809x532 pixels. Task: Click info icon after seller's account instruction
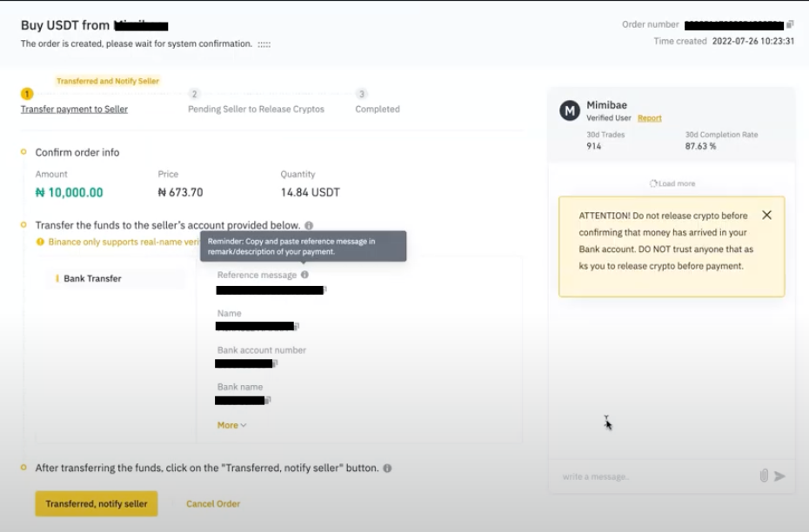click(x=309, y=225)
